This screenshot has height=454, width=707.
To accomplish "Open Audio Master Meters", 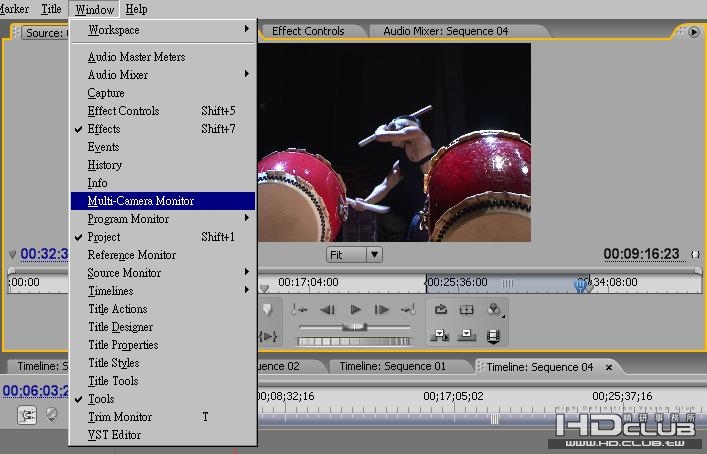I will [163, 57].
